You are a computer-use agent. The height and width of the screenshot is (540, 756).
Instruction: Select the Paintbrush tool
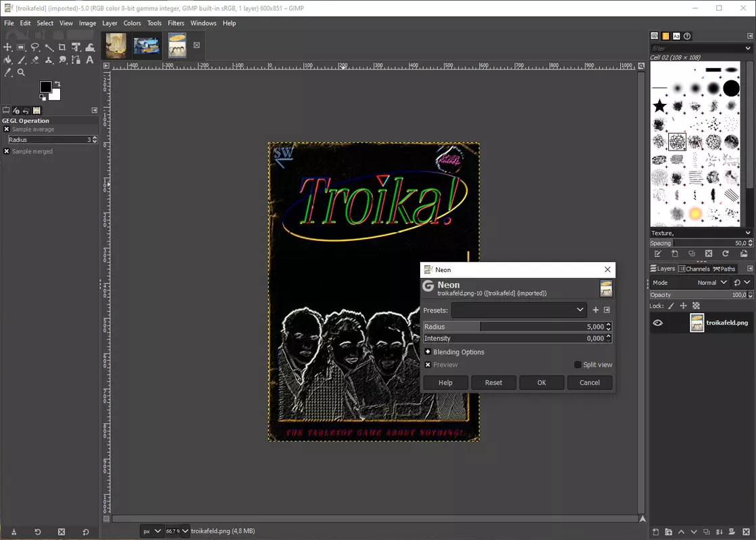tap(21, 59)
